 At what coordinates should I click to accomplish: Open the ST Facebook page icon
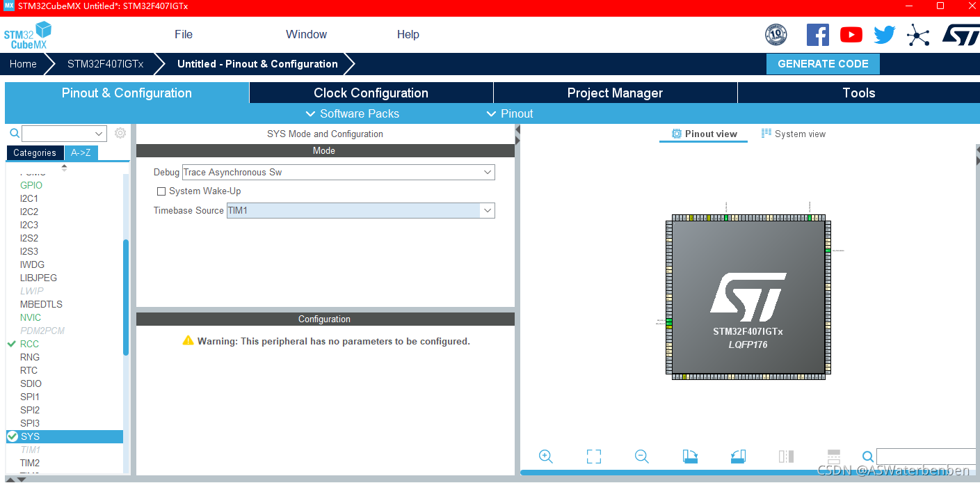818,35
